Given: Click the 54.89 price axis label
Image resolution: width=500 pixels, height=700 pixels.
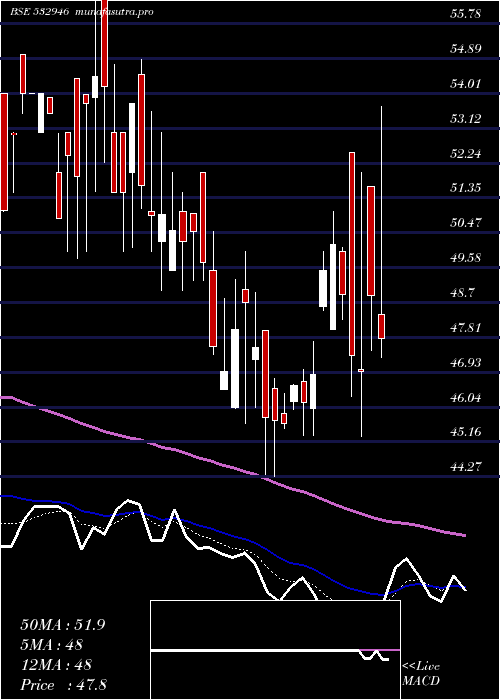Looking at the screenshot, I should tap(465, 49).
